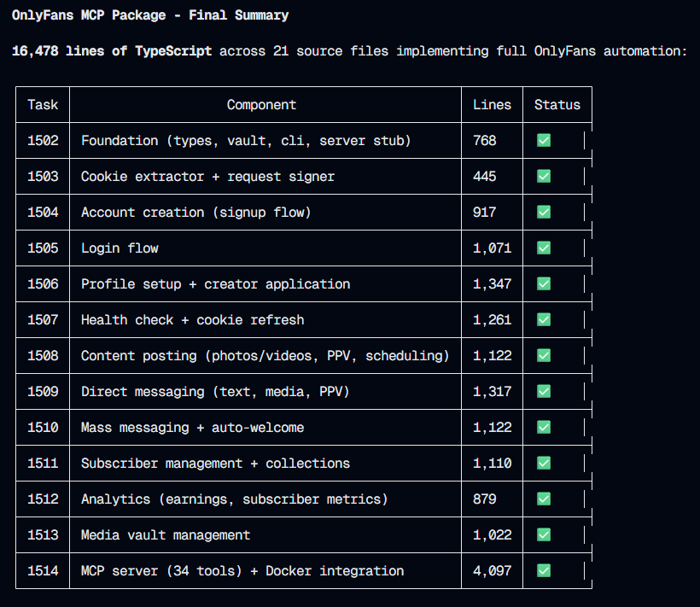Click the 'Status' column header
Viewport: 700px width, 607px height.
[557, 104]
